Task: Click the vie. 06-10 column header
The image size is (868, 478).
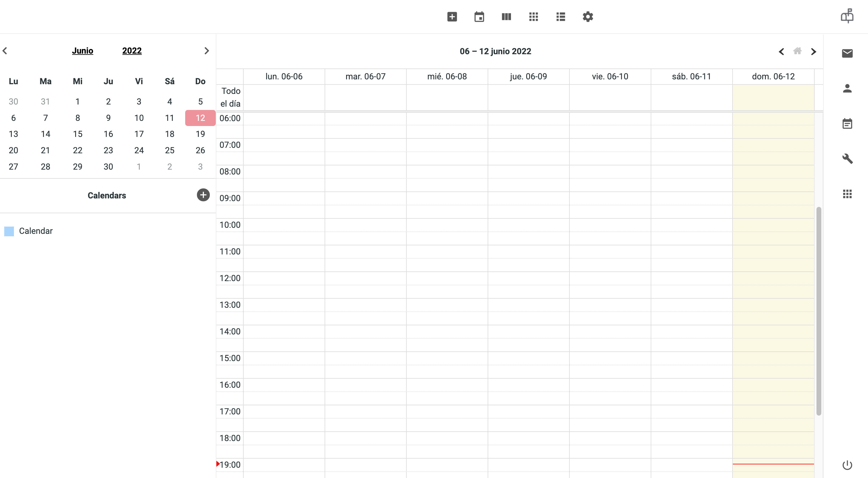Action: (610, 76)
